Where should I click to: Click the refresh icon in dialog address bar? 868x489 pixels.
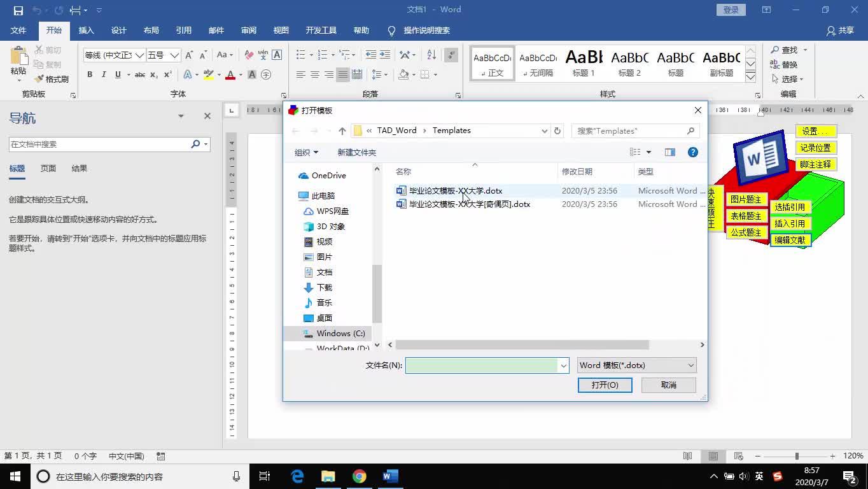557,131
